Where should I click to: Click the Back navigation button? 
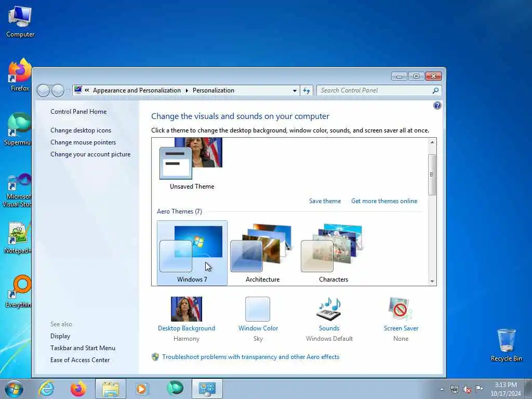pyautogui.click(x=43, y=90)
